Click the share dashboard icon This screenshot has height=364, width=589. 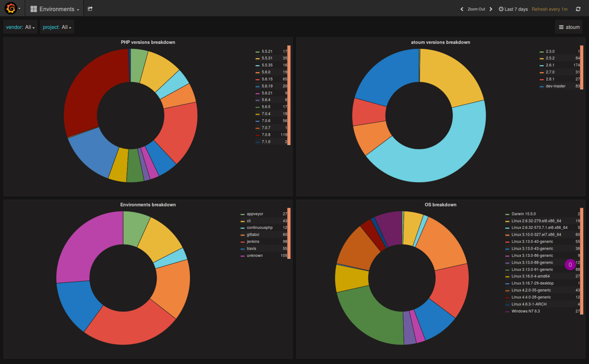pos(90,9)
